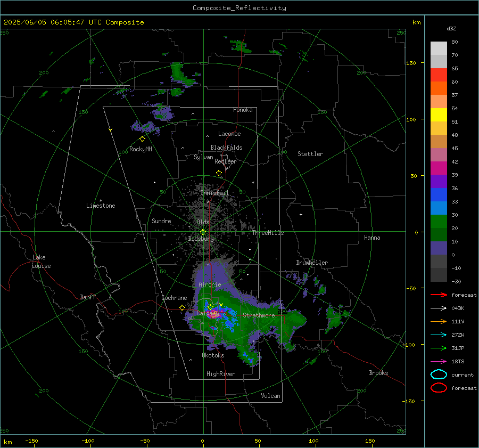Click the RedDeer city label
Image resolution: width=479 pixels, height=448 pixels.
(226, 161)
